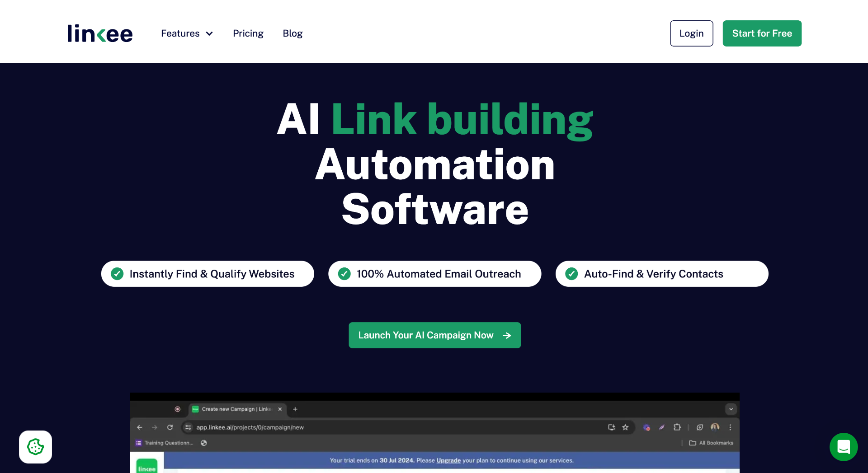Open the green live chat bubble

pyautogui.click(x=844, y=447)
